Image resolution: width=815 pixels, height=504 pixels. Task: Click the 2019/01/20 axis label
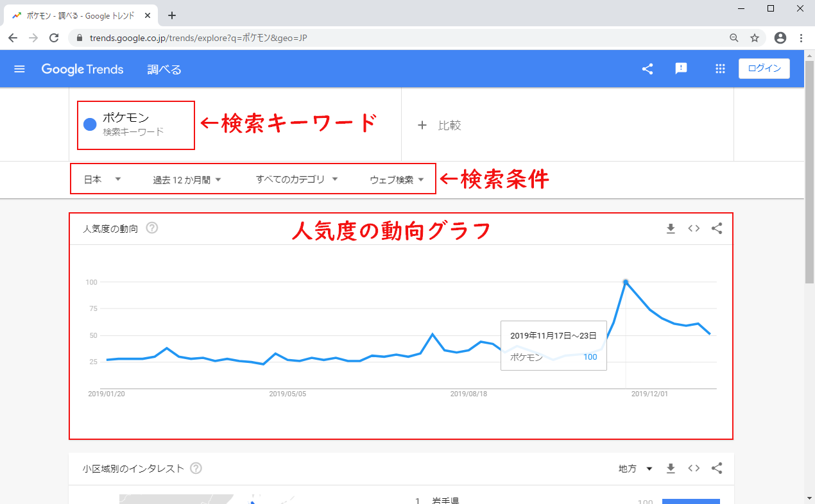(107, 394)
